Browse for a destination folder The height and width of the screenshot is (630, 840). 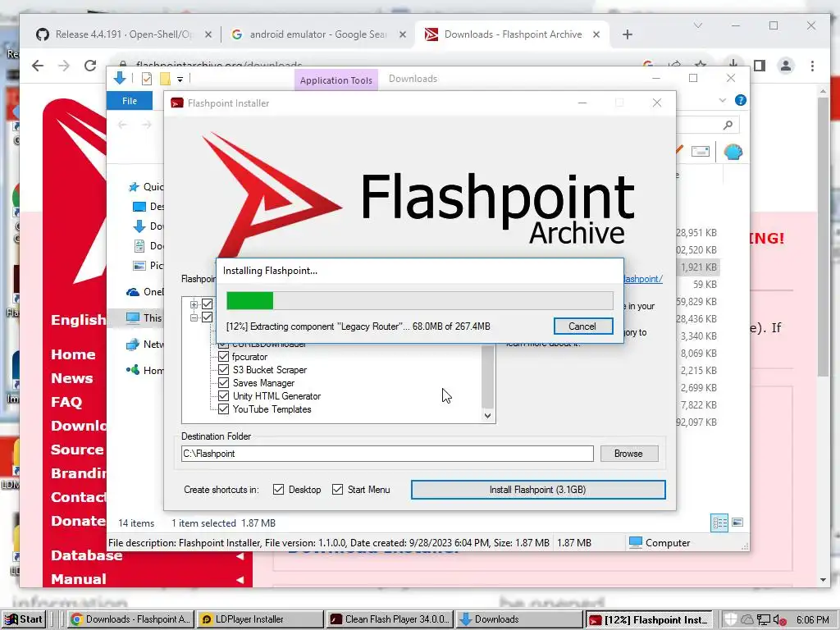(628, 454)
